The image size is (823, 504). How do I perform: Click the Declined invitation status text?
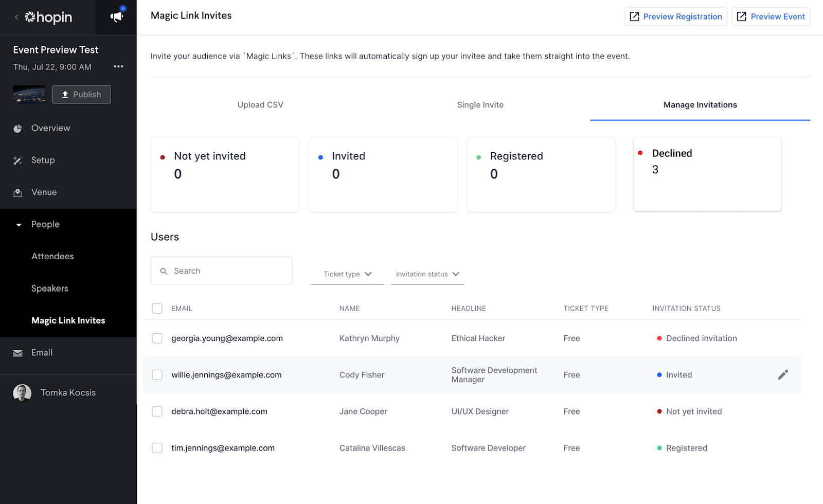tap(702, 338)
